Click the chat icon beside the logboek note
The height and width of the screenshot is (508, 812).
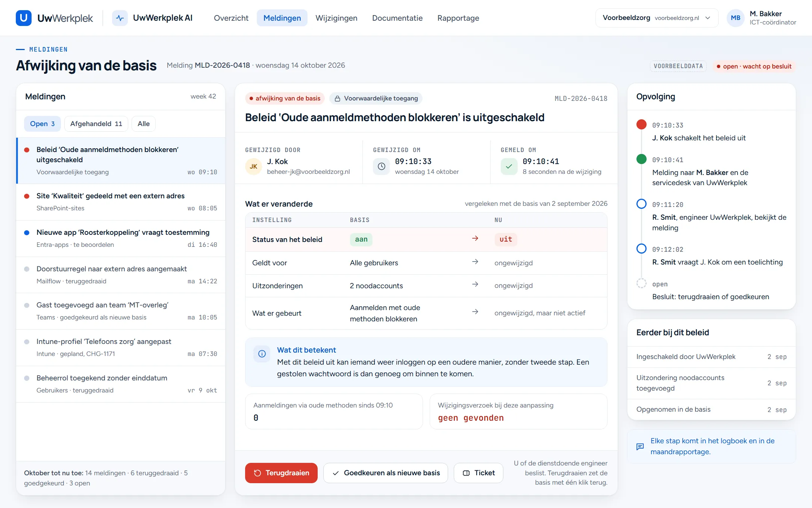tap(640, 447)
